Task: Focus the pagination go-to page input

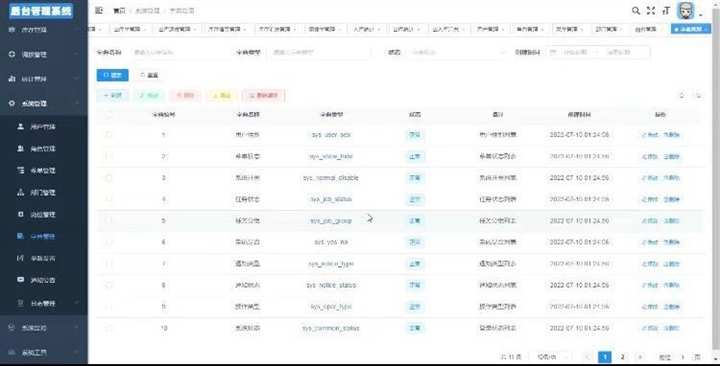Action: pos(683,357)
